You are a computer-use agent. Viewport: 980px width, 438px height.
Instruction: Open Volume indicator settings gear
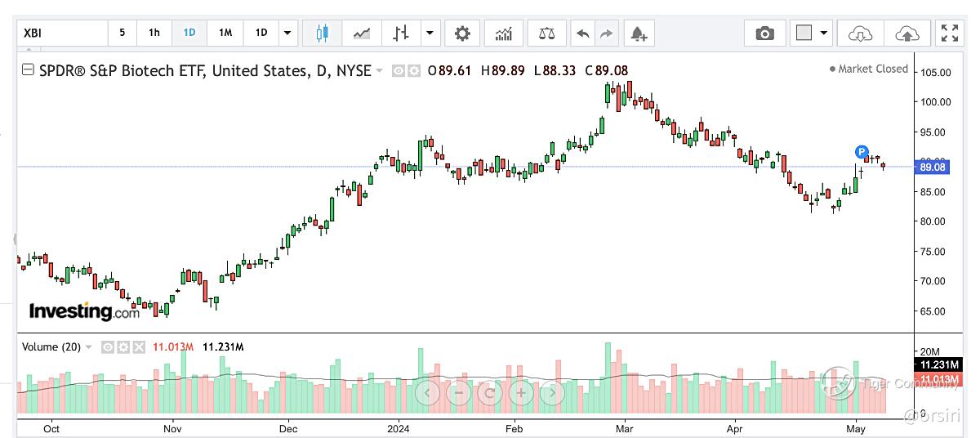point(123,347)
